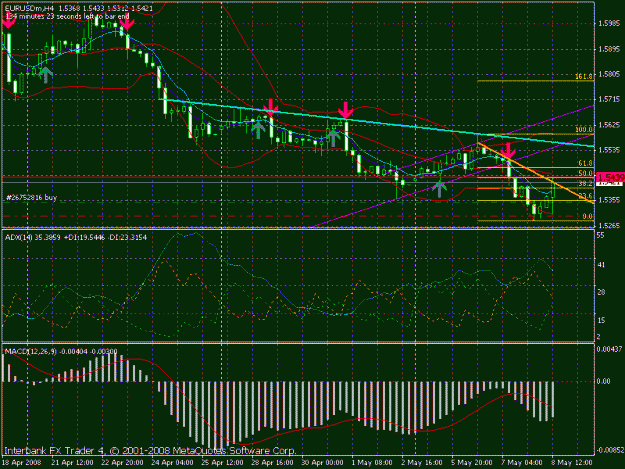Viewport: 625px width, 469px height.
Task: Click the 28 Apr 16:00 time label
Action: (272, 463)
